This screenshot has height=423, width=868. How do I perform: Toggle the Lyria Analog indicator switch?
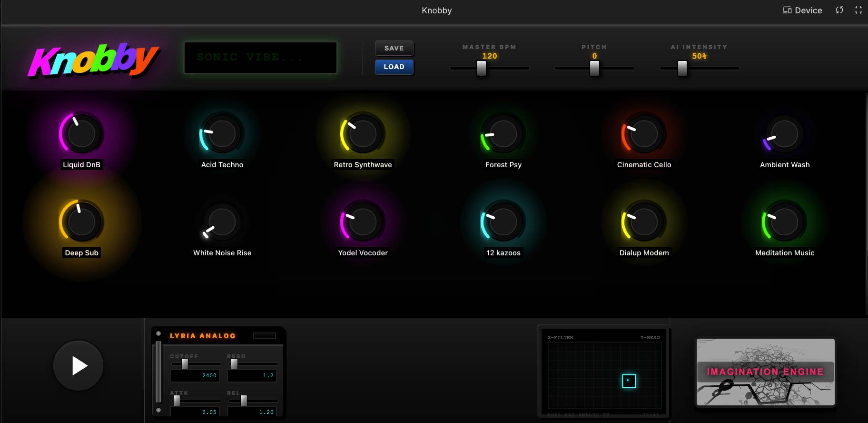[265, 336]
